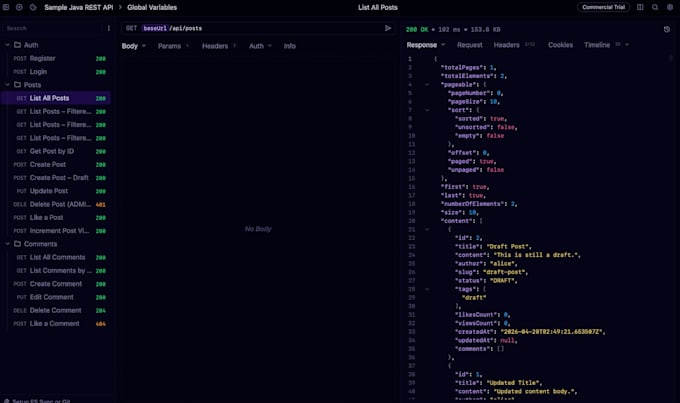
Task: Switch to the request Info tab
Action: (290, 46)
